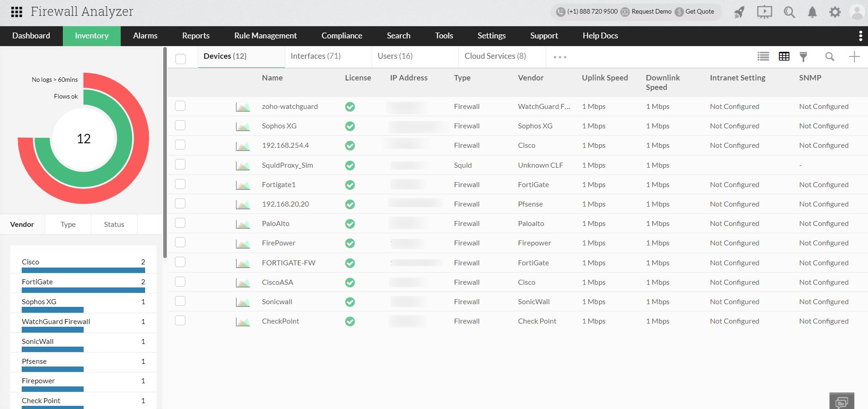Click the search magnifier in the inventory toolbar
This screenshot has height=409, width=868.
(830, 57)
